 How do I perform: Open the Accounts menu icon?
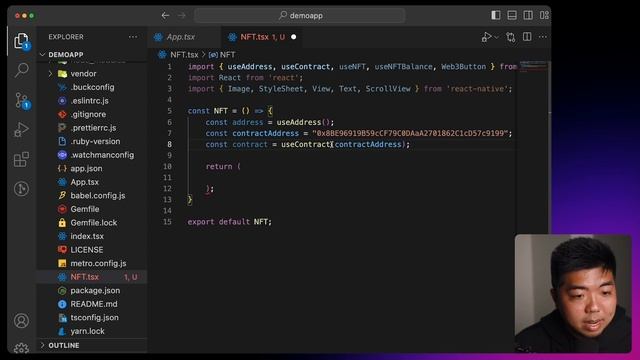point(21,320)
